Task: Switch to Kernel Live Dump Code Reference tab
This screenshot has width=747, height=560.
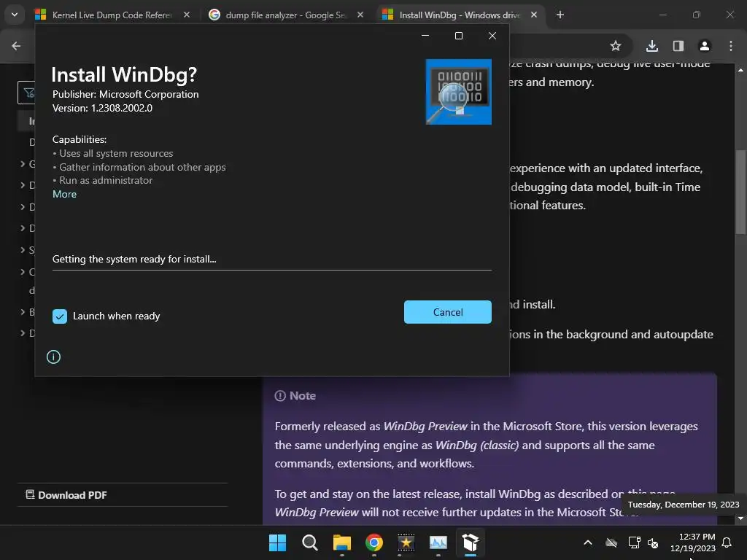Action: tap(112, 15)
